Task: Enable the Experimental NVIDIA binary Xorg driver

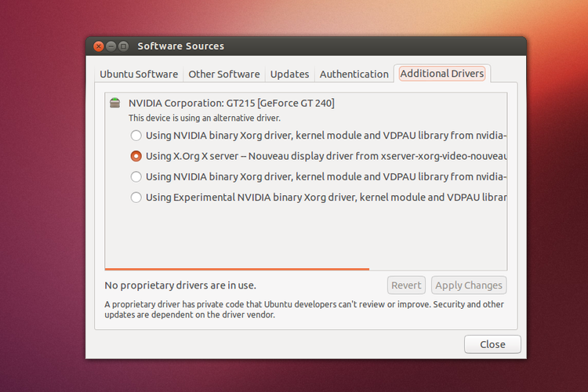Action: (x=136, y=198)
